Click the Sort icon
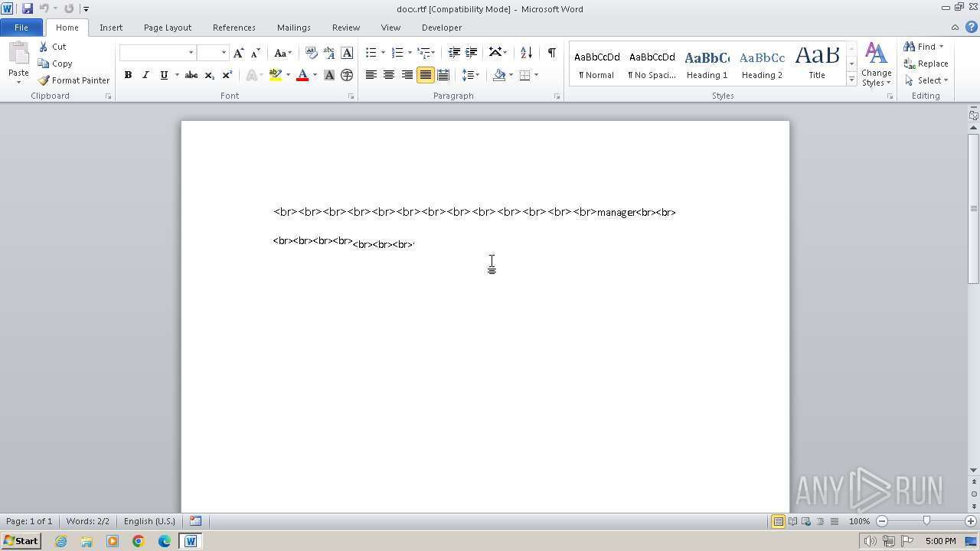This screenshot has height=551, width=980. coord(526,53)
